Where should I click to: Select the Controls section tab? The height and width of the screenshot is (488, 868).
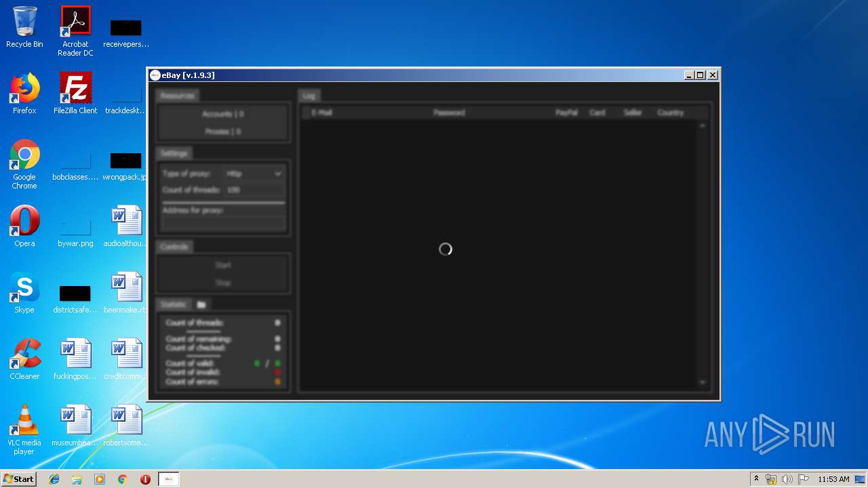click(x=174, y=247)
